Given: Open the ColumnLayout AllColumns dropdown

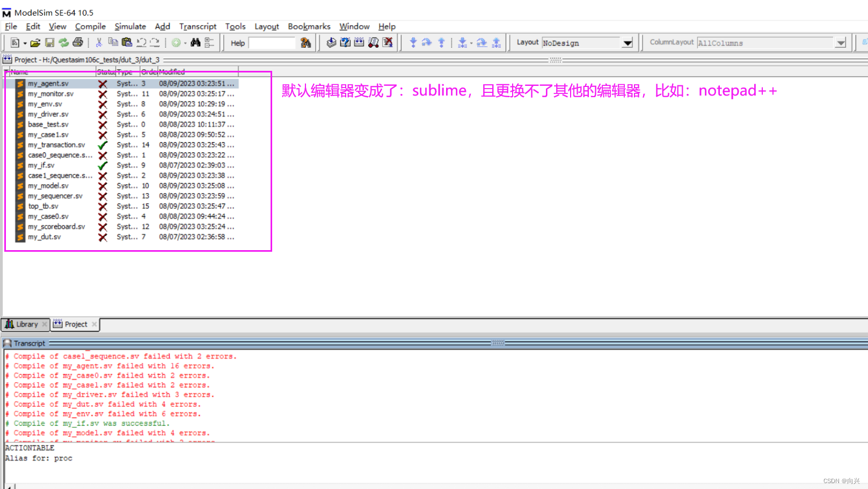Looking at the screenshot, I should point(841,43).
